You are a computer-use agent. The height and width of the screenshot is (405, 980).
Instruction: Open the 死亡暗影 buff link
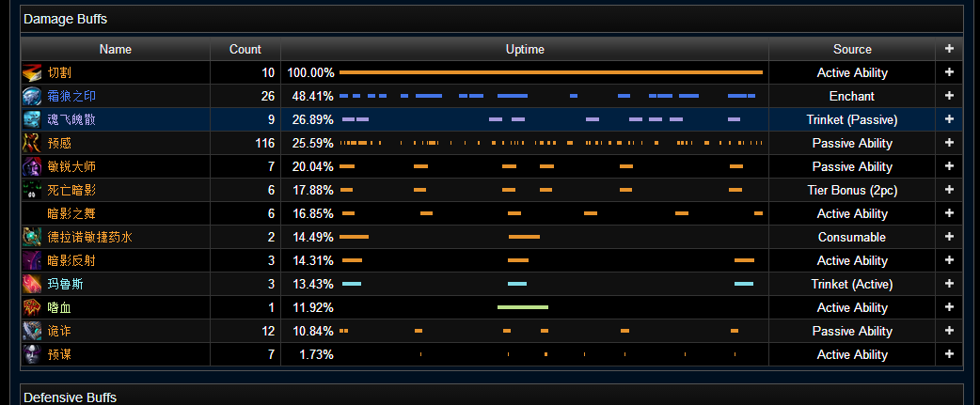[71, 190]
